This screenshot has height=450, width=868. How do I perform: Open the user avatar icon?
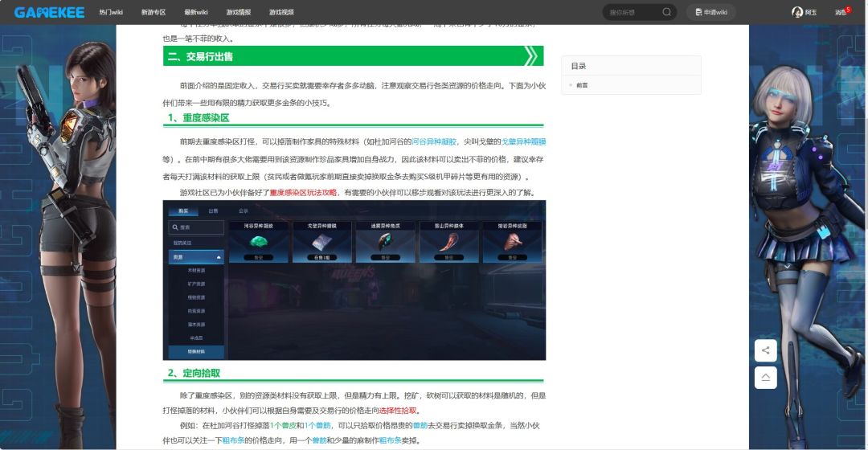tap(797, 12)
